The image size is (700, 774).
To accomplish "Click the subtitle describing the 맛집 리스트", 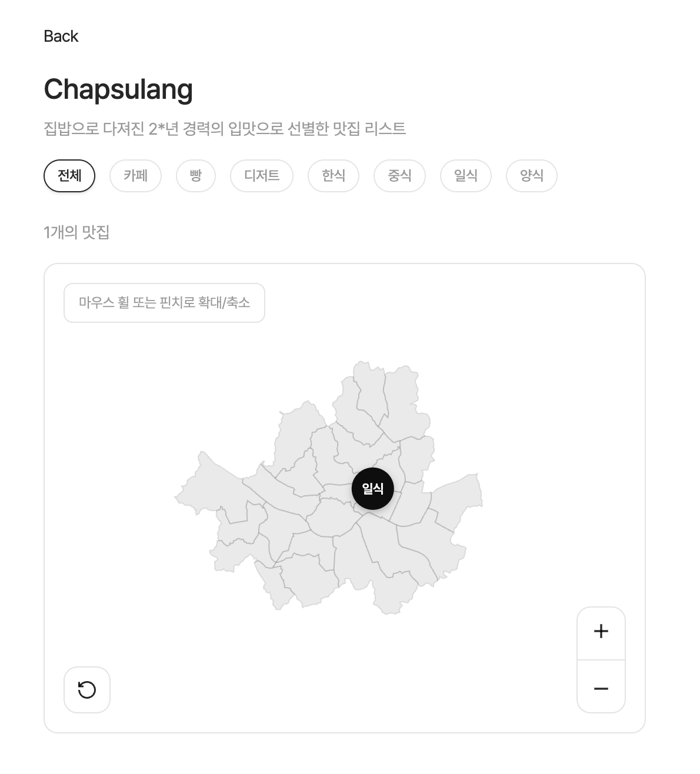I will 225,128.
